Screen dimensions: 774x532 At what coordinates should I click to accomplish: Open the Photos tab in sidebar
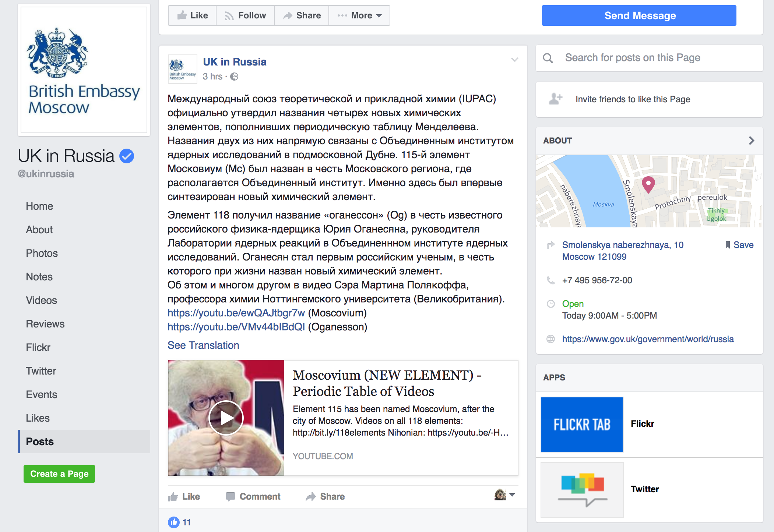coord(42,253)
